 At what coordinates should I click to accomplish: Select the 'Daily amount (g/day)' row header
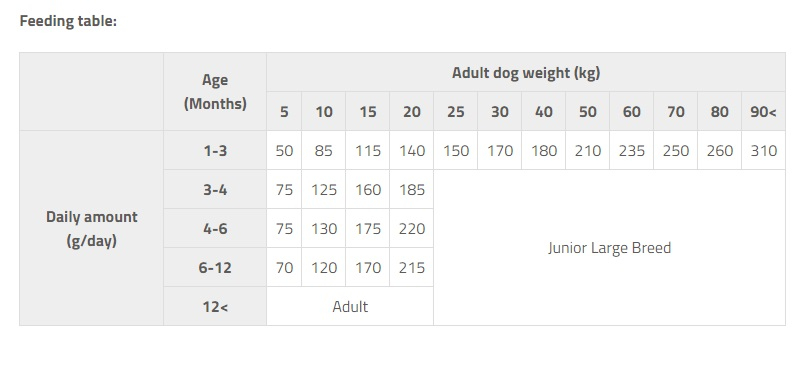92,228
